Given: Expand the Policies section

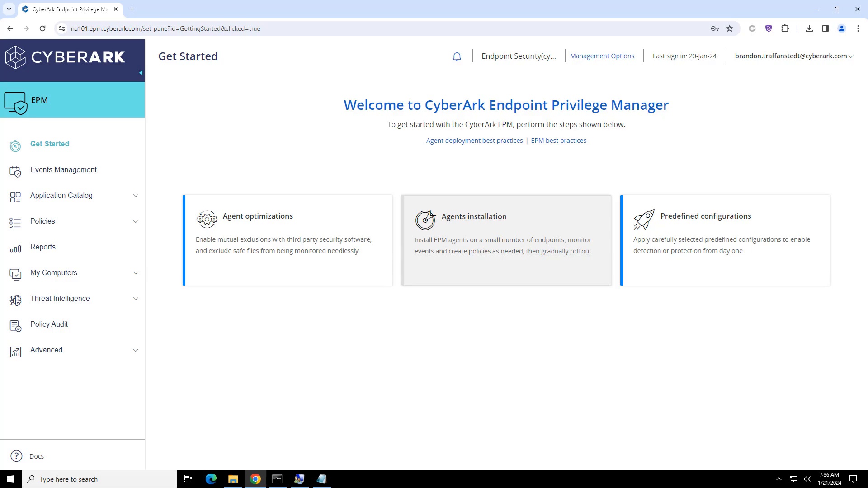Looking at the screenshot, I should click(x=136, y=221).
